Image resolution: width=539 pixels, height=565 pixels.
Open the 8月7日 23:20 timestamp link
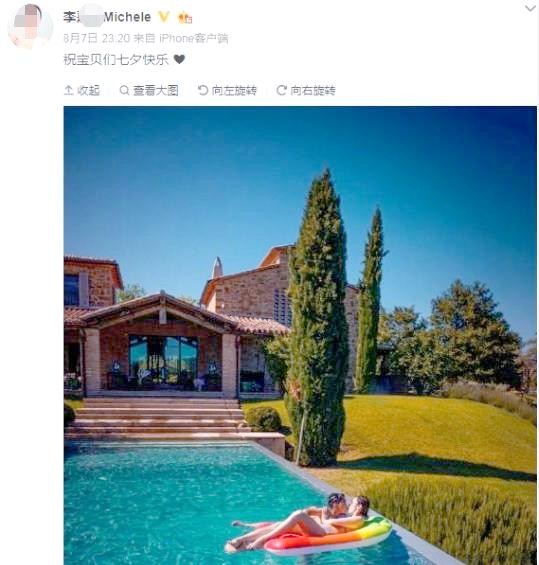click(x=96, y=38)
